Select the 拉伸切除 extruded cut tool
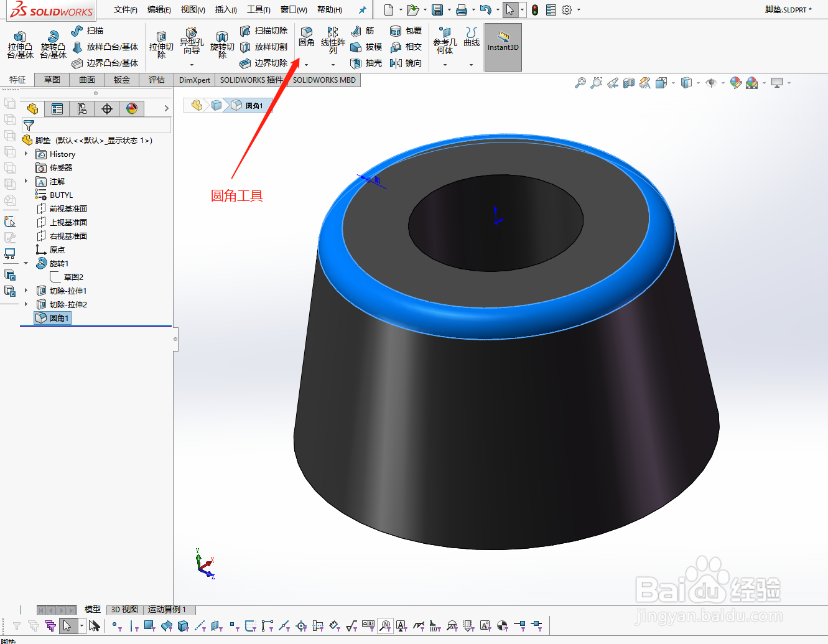Screen dimensions: 828x644 click(161, 45)
